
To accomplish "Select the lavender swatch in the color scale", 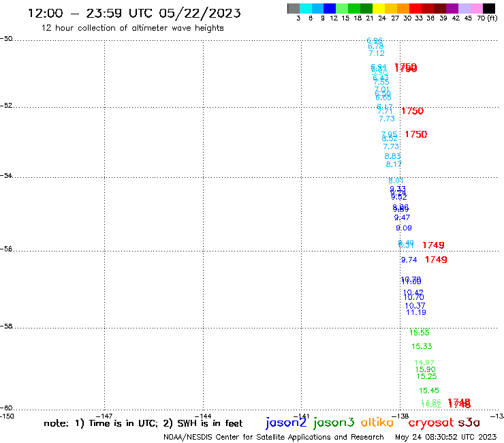I will (x=464, y=8).
